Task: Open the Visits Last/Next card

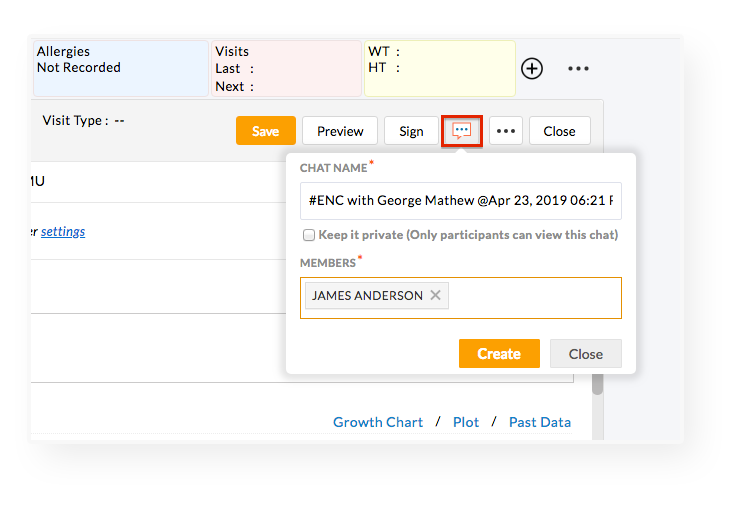Action: coord(286,68)
